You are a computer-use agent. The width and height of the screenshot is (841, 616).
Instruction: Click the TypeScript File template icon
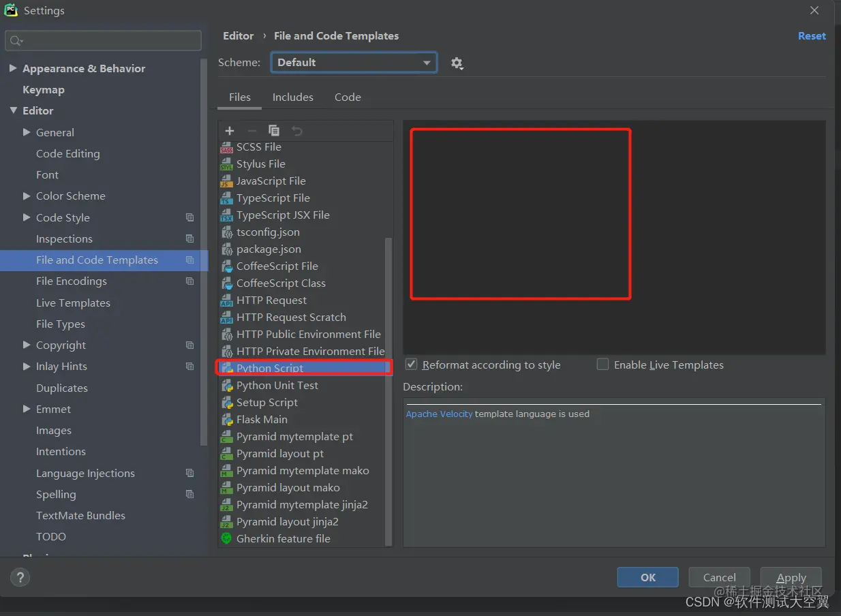coord(226,198)
